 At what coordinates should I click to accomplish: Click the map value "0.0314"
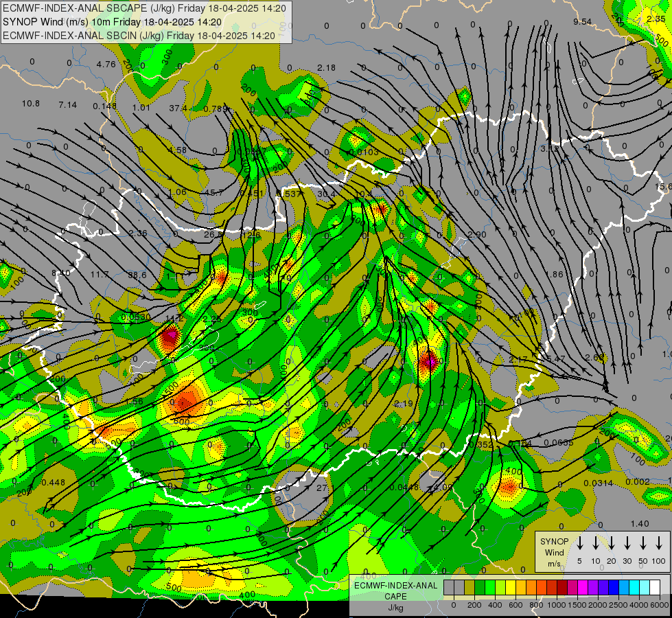tap(598, 483)
